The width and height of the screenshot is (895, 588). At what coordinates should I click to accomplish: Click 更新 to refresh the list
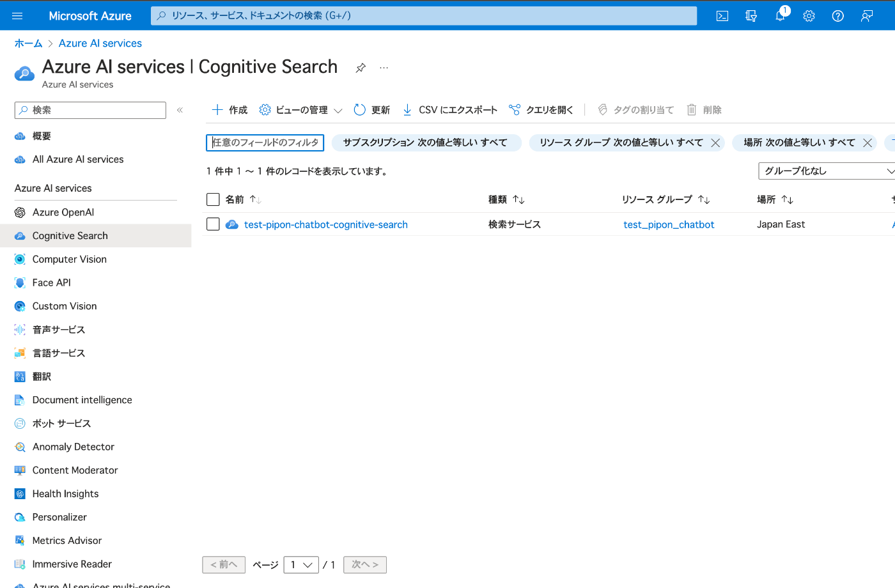371,110
